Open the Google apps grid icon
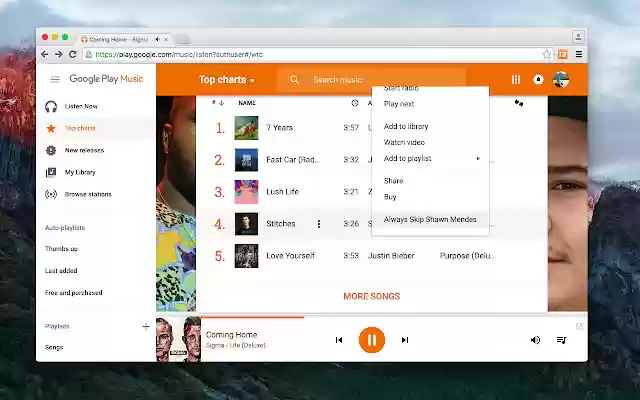The image size is (640, 400). (516, 80)
